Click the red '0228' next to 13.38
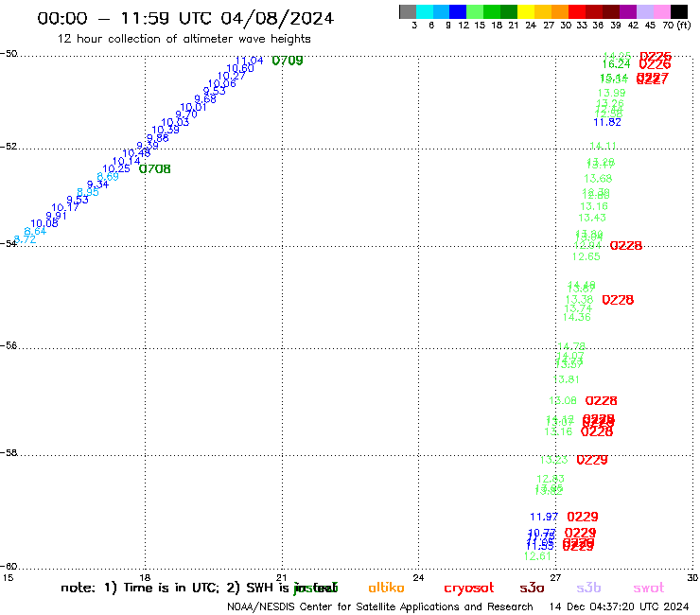This screenshot has width=700, height=615. tap(618, 300)
